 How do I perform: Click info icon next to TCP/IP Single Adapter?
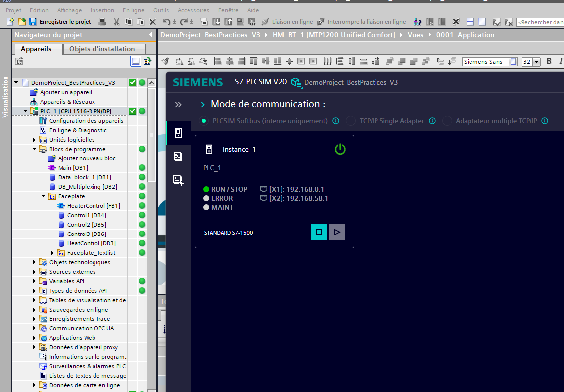click(432, 121)
